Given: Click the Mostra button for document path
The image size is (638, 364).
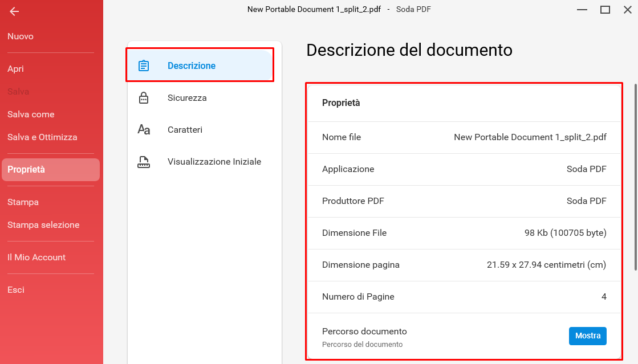Looking at the screenshot, I should click(588, 336).
